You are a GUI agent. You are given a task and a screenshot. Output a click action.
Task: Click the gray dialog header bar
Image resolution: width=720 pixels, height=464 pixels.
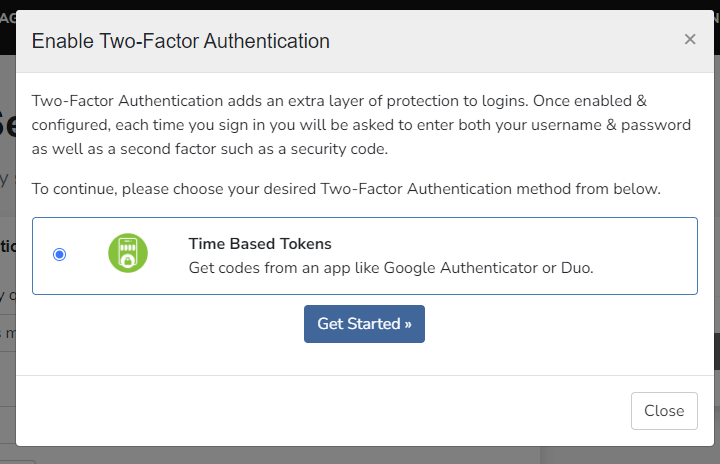(365, 41)
